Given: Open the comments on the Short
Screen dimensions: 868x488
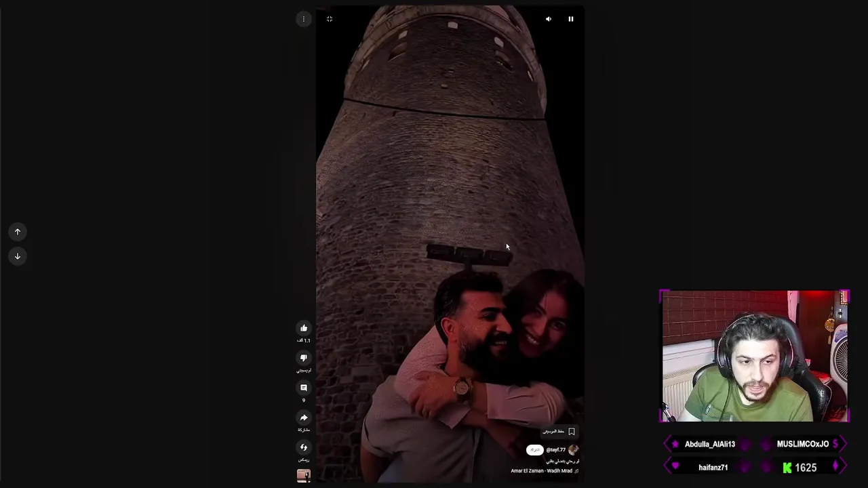Looking at the screenshot, I should pos(304,388).
